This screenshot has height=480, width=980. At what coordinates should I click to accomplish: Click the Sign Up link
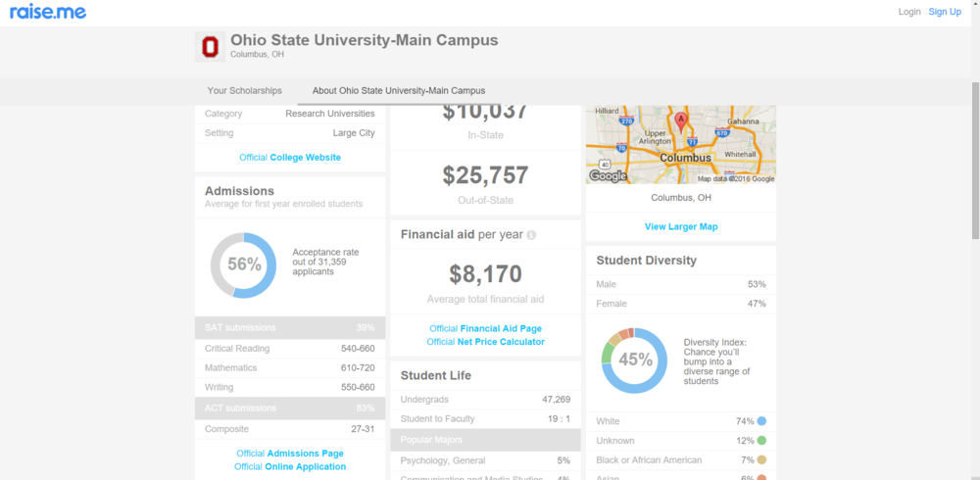tap(945, 12)
